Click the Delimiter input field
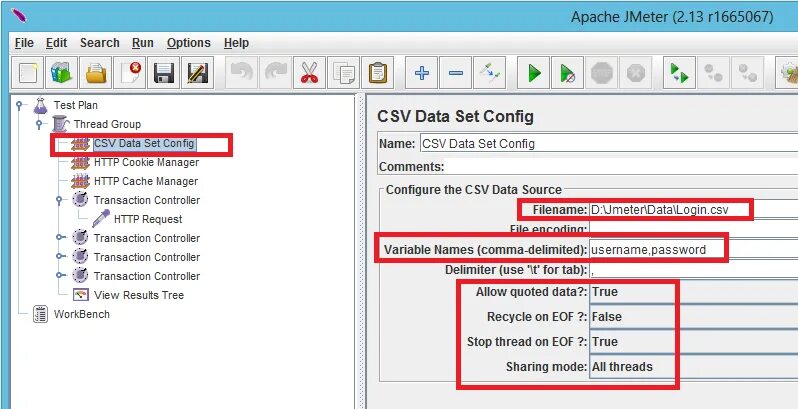 point(694,270)
